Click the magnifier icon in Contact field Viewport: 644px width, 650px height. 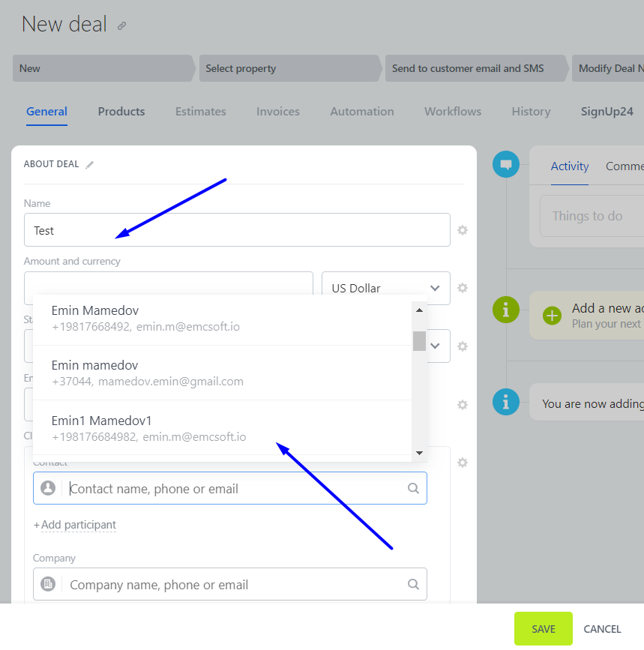click(413, 488)
